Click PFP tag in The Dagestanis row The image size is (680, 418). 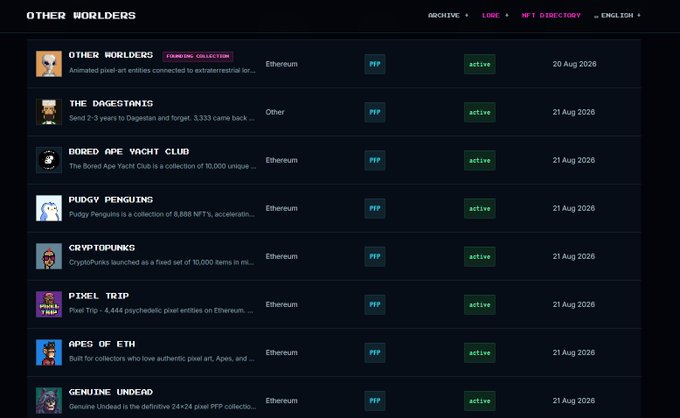coord(375,112)
